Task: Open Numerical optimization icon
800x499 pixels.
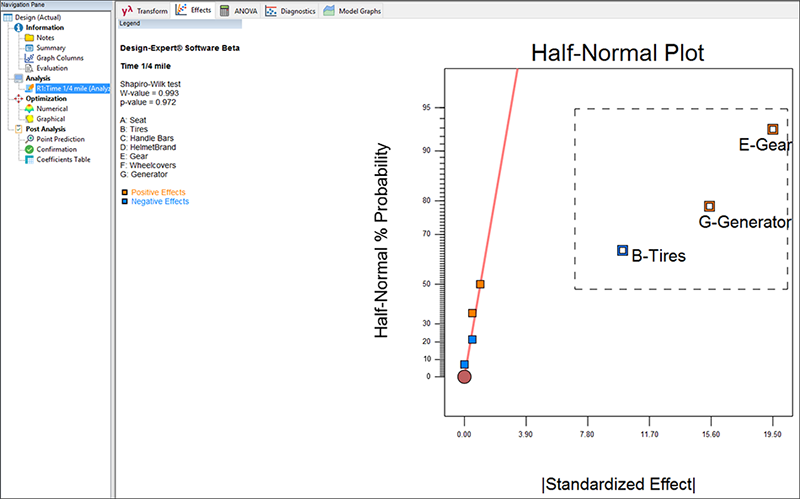Action: click(x=29, y=108)
